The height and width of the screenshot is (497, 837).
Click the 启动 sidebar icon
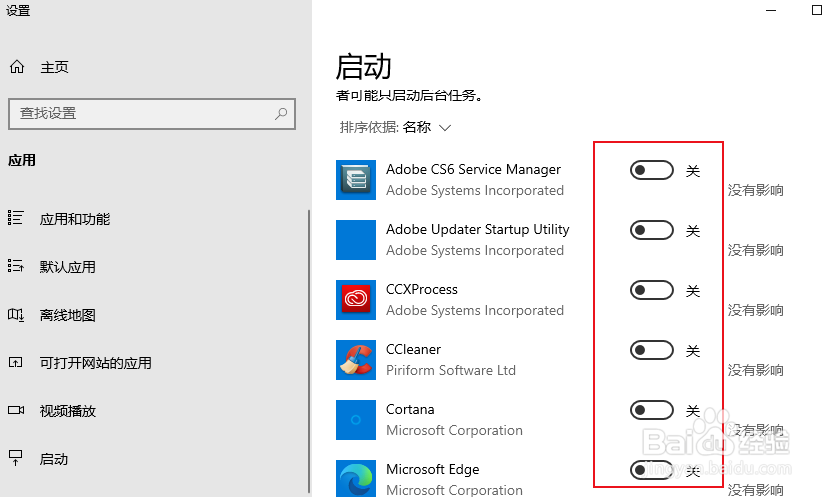point(15,458)
